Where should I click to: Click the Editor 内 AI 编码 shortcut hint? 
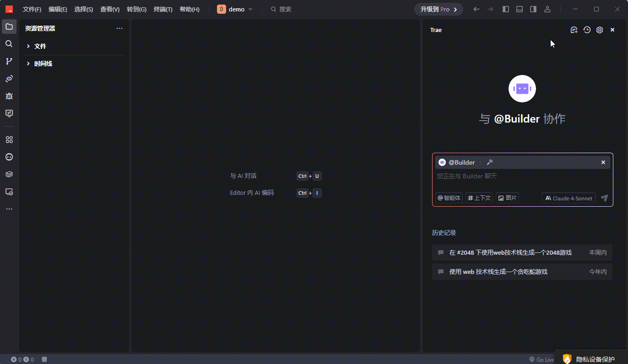(x=252, y=193)
